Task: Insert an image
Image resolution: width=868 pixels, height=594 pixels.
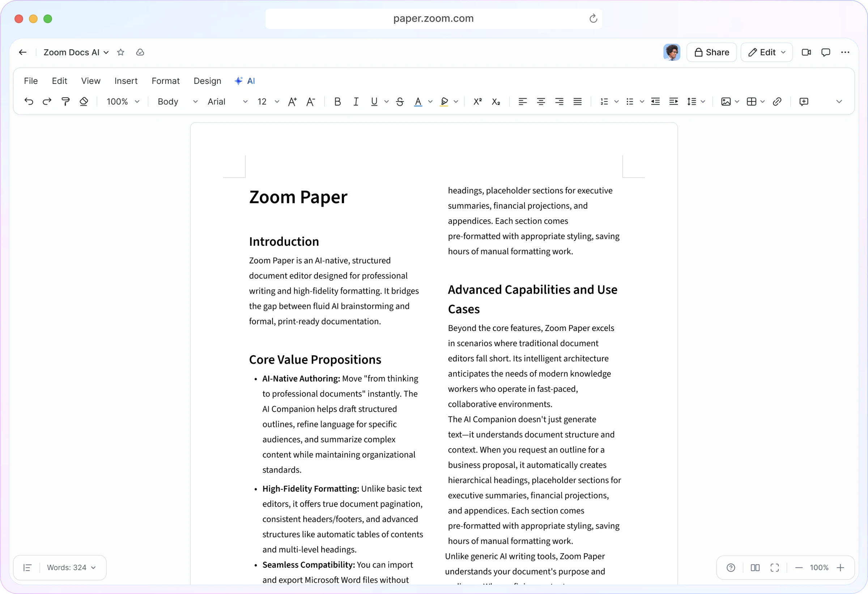Action: click(x=726, y=102)
